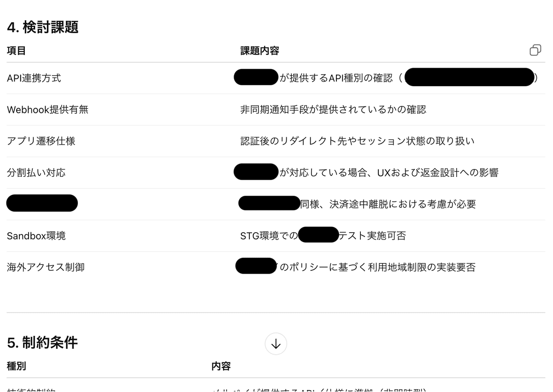This screenshot has width=553, height=392.
Task: Select the 種別 column header
Action: click(17, 366)
